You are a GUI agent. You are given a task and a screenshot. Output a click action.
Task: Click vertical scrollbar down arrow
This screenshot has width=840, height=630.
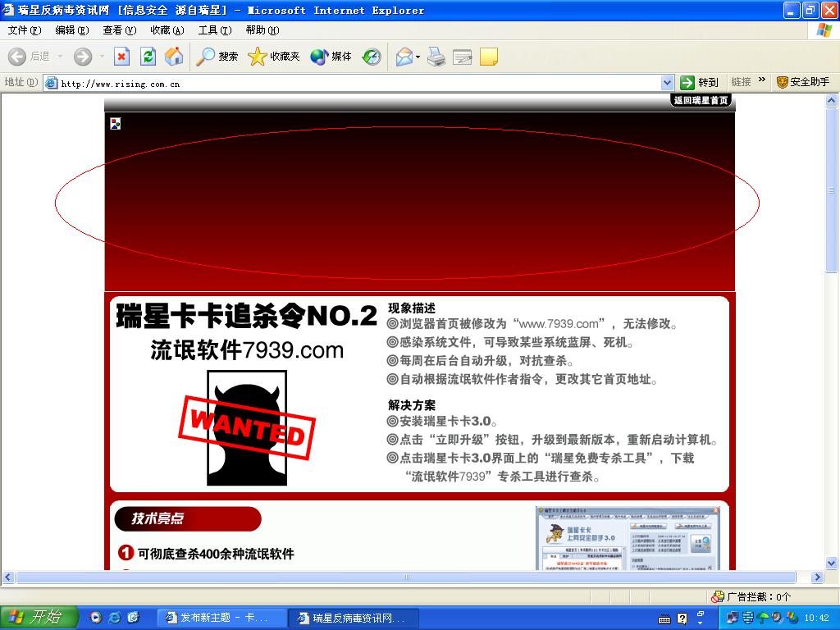832,563
